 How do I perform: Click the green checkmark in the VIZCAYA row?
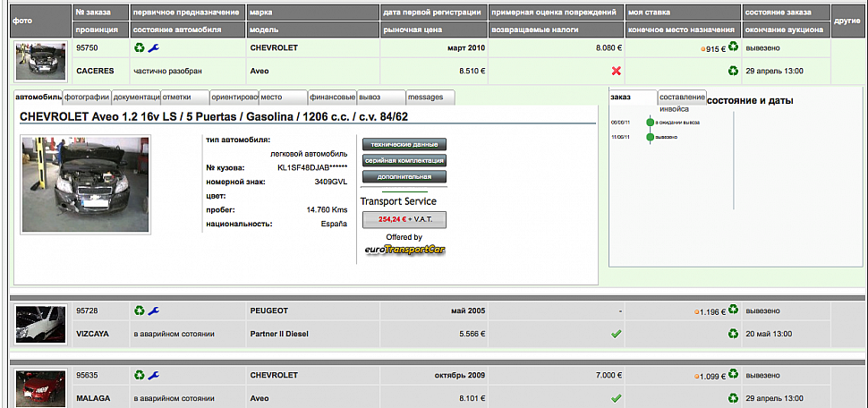tap(616, 334)
